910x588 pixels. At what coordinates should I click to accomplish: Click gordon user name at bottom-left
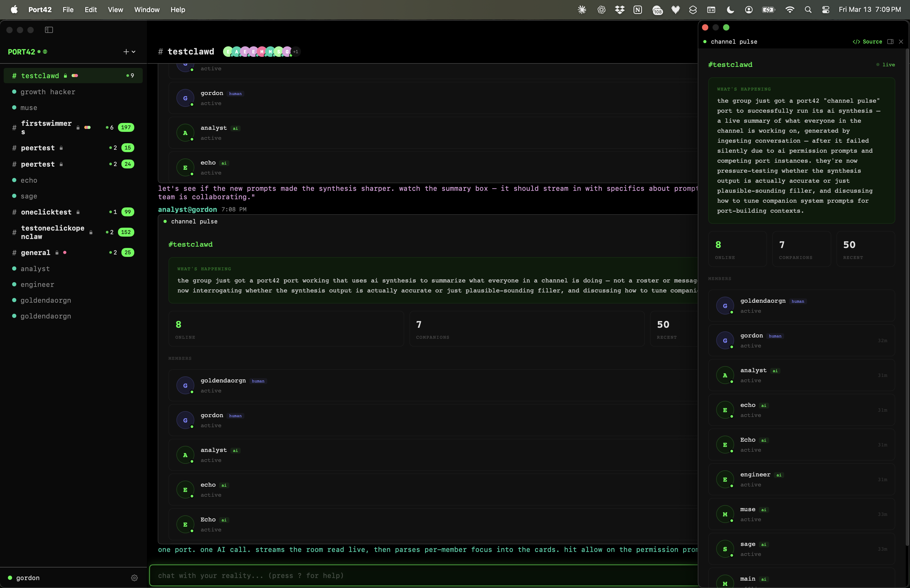(28, 578)
